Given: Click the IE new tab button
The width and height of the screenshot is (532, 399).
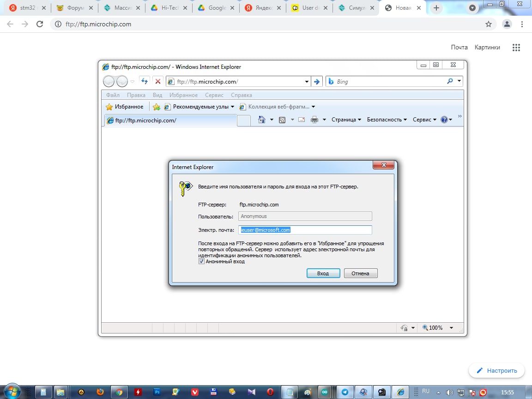Looking at the screenshot, I should pyautogui.click(x=244, y=121).
